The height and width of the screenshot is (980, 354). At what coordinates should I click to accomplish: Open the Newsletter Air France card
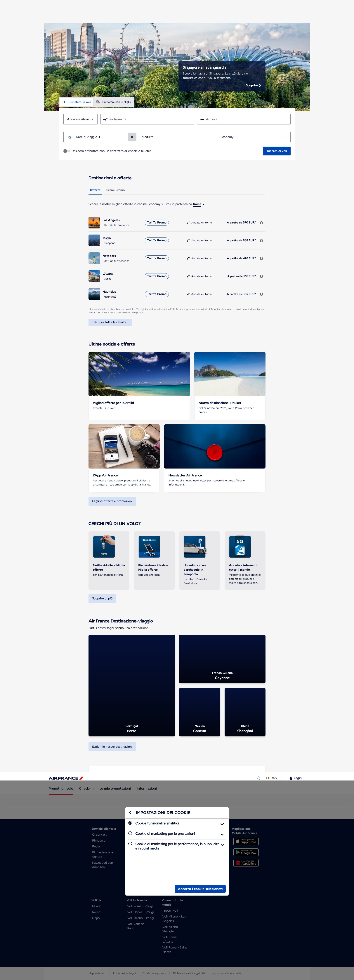pos(215,458)
